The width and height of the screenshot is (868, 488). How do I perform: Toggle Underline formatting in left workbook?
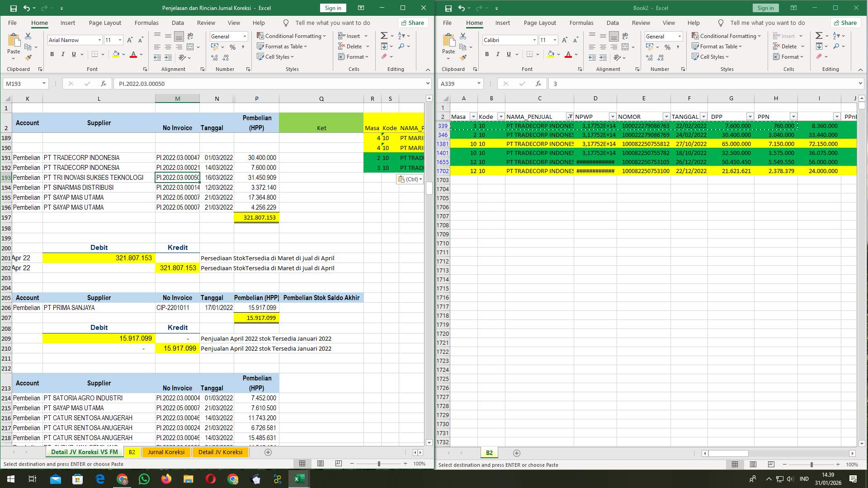point(73,54)
